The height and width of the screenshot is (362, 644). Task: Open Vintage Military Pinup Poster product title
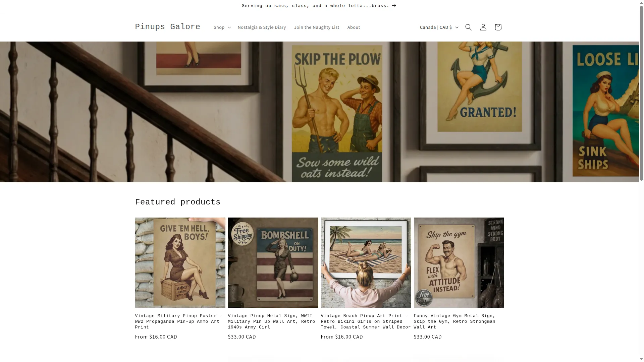click(x=179, y=321)
